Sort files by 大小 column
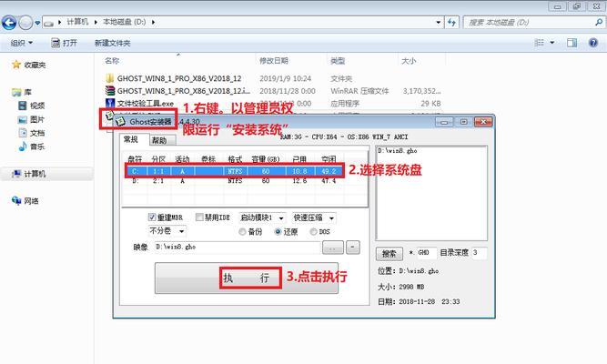 click(x=409, y=61)
